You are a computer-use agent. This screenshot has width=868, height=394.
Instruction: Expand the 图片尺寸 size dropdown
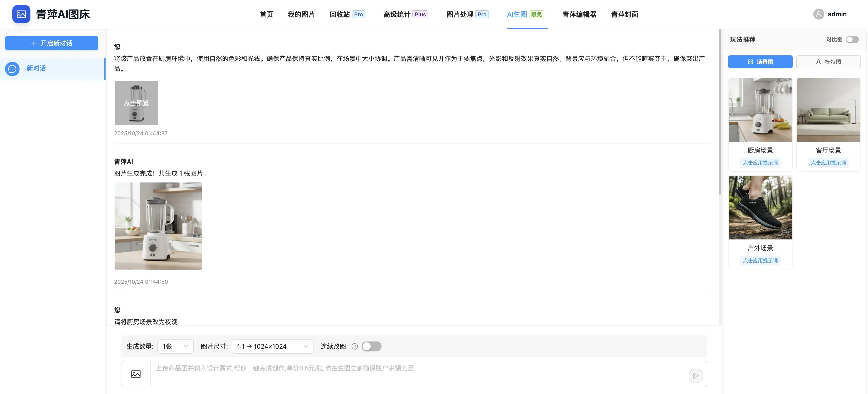272,347
